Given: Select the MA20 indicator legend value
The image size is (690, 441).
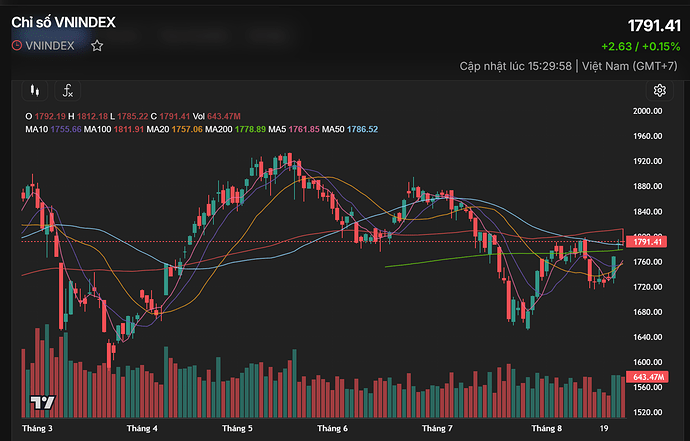Looking at the screenshot, I should [187, 129].
